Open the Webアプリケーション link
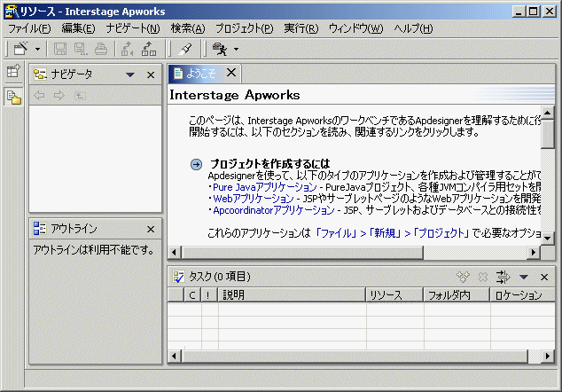The image size is (562, 392). click(253, 199)
